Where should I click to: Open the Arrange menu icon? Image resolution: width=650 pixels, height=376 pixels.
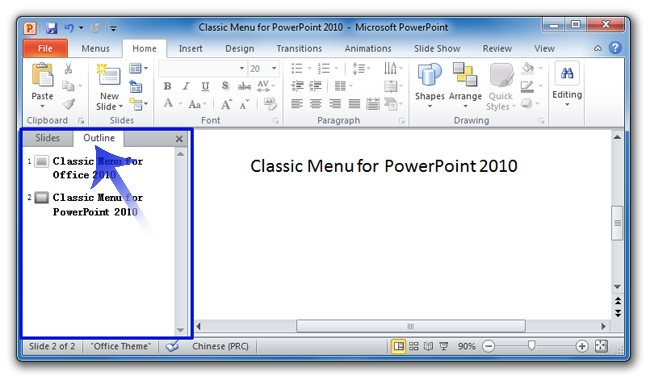coord(465,75)
